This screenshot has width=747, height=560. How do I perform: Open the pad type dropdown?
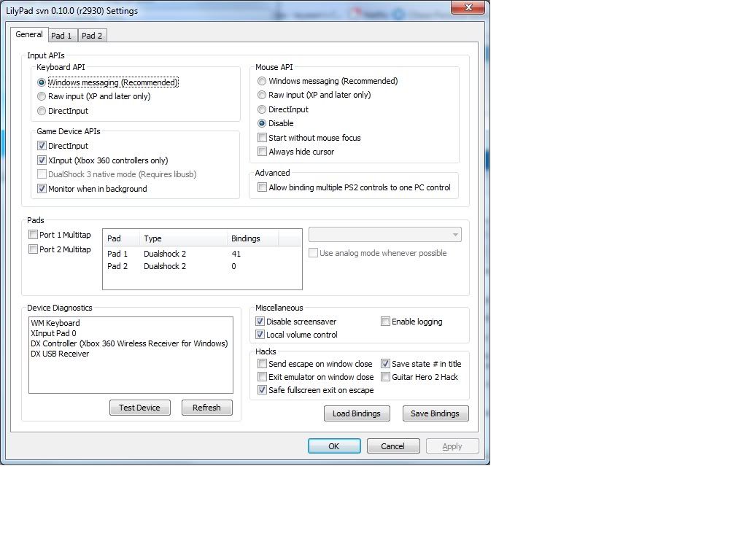click(384, 235)
